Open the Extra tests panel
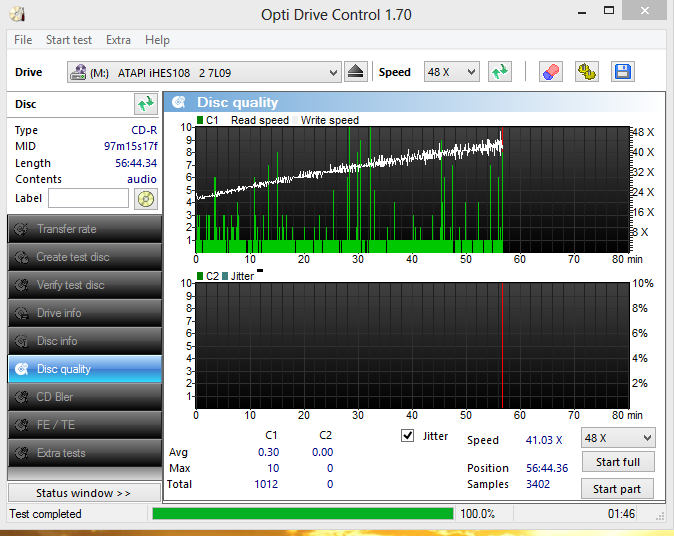 (x=85, y=453)
